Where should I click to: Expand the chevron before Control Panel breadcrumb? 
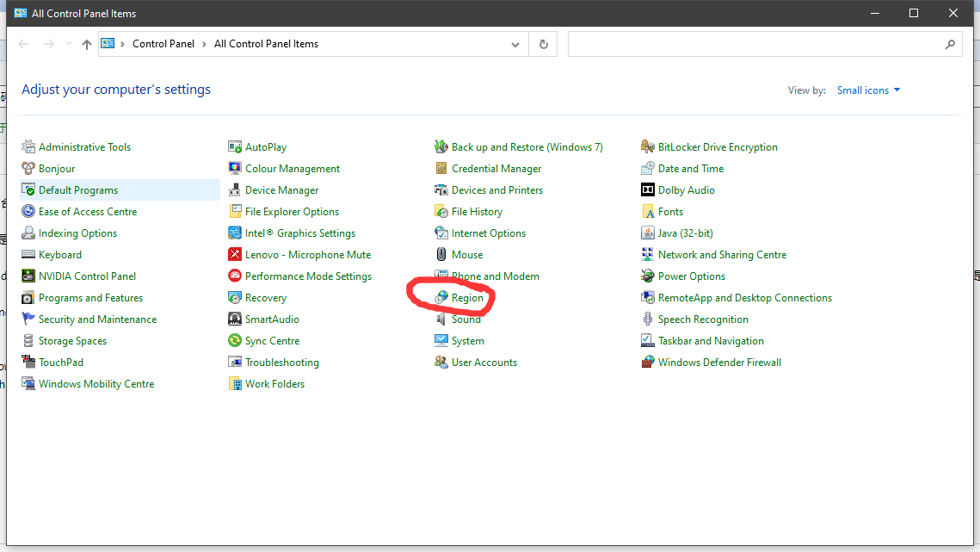pyautogui.click(x=122, y=44)
